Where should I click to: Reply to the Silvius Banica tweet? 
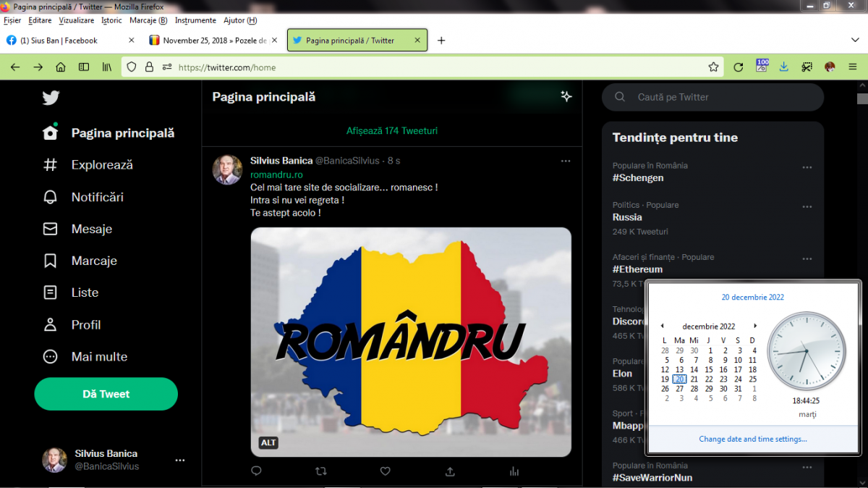click(255, 471)
